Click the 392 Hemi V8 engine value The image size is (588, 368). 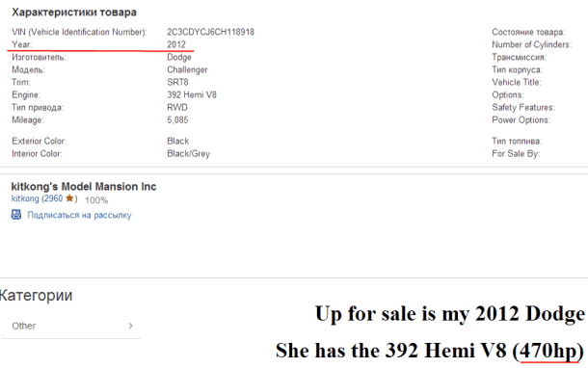tap(192, 94)
